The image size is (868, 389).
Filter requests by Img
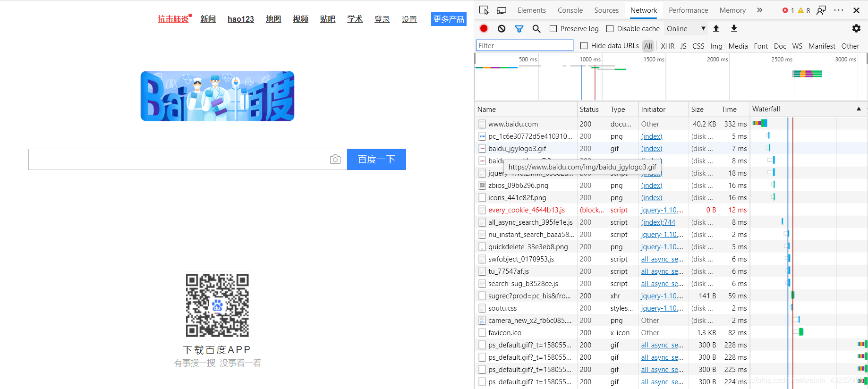point(716,46)
